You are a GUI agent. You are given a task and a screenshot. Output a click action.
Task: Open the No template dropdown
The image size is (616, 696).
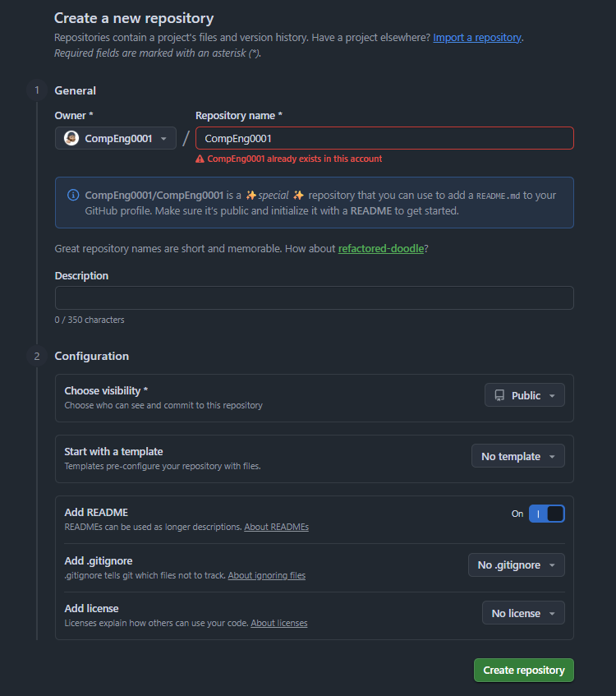click(x=518, y=456)
